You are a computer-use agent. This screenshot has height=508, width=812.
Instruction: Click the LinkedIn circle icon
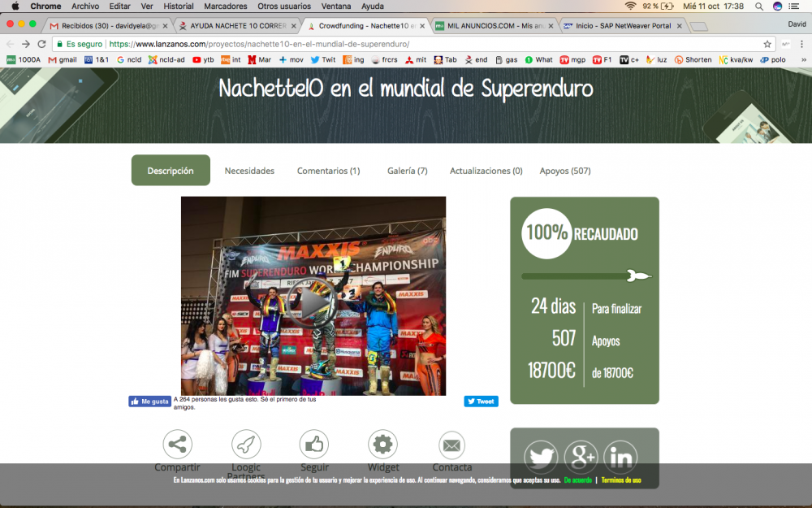click(620, 457)
